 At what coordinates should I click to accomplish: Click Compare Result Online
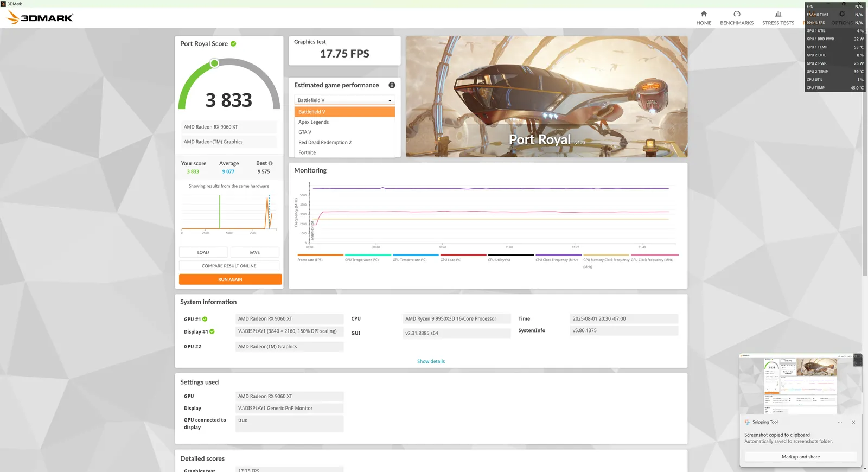point(229,266)
